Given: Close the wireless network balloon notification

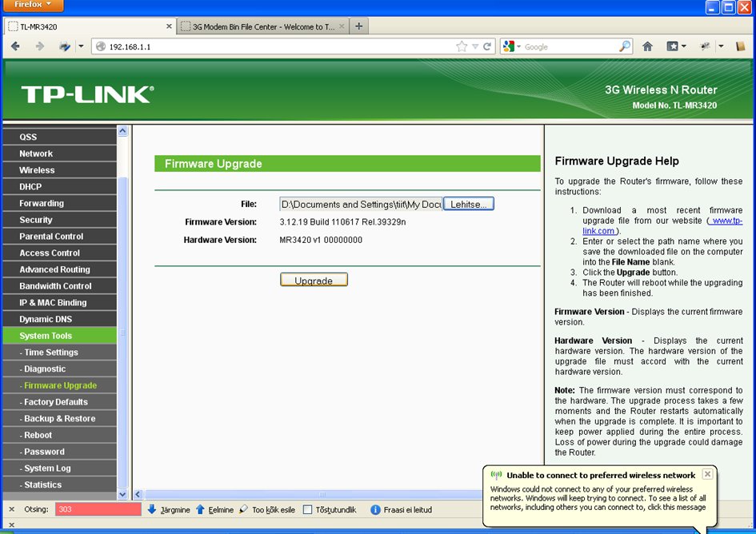Looking at the screenshot, I should [x=707, y=474].
